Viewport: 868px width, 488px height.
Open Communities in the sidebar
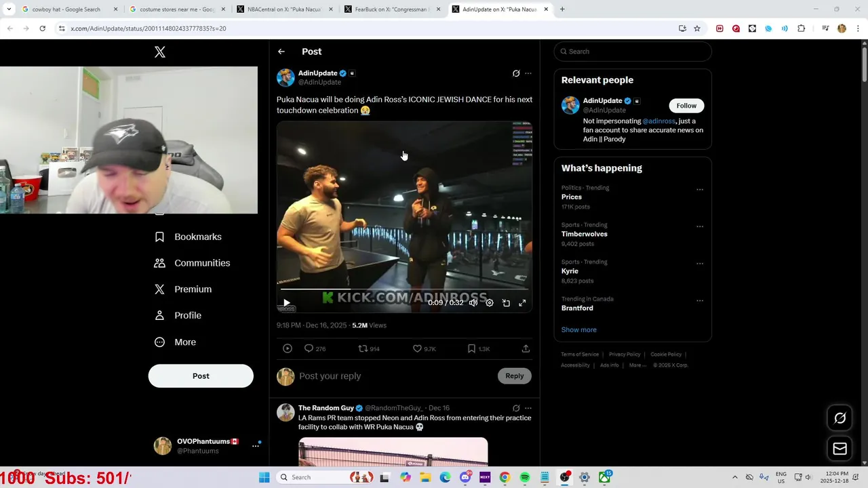tap(193, 263)
